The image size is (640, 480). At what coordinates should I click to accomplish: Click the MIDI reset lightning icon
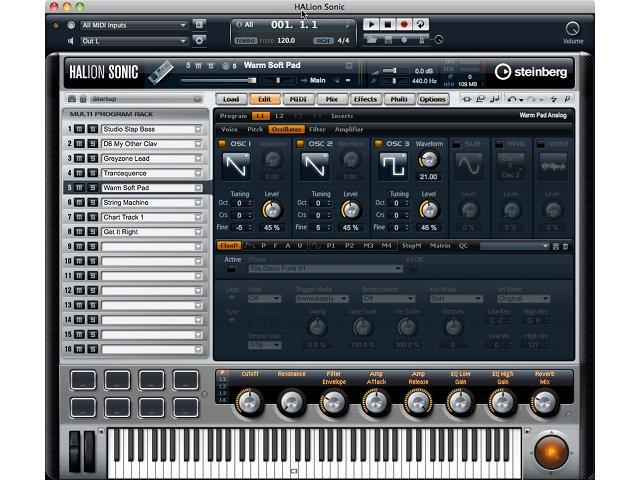click(x=554, y=99)
